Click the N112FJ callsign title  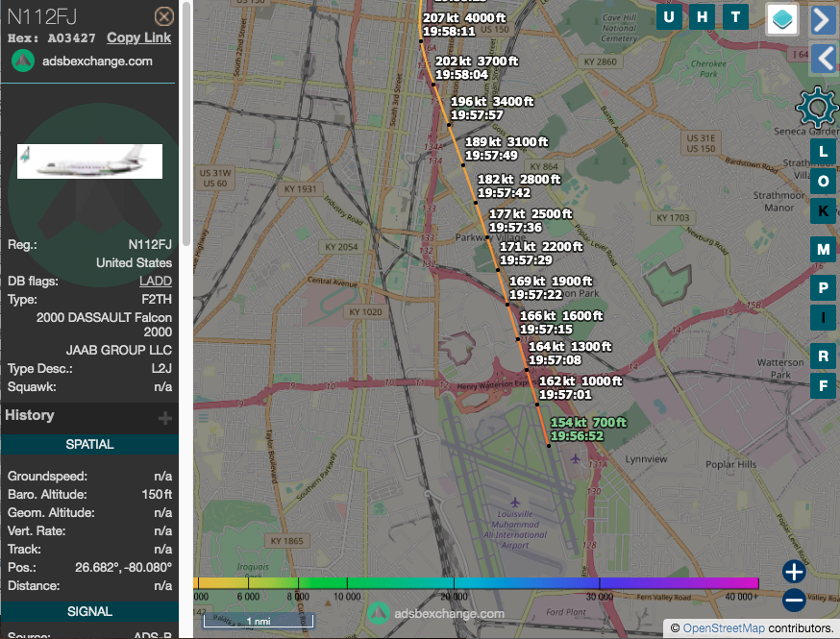[x=41, y=16]
